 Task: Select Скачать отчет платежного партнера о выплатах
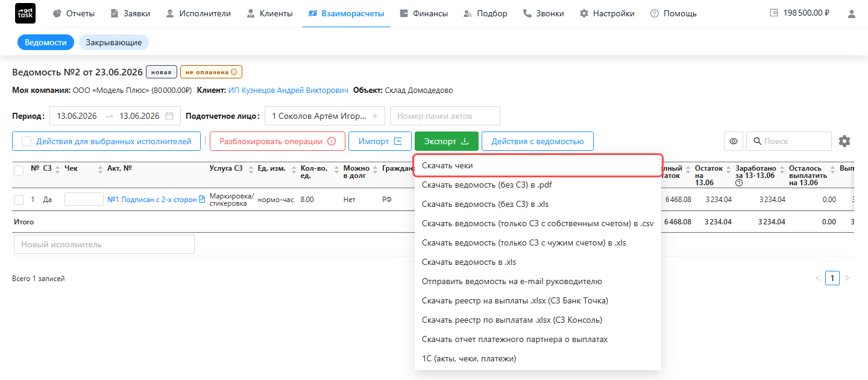tap(538, 339)
